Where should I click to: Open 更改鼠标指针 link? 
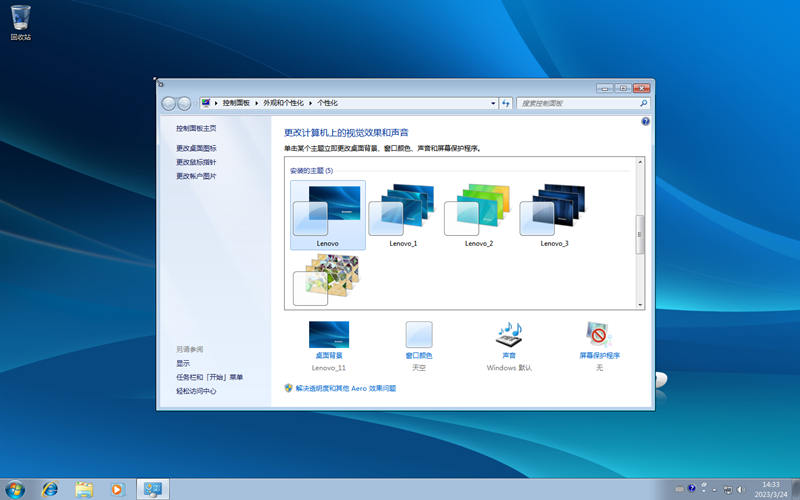[196, 162]
